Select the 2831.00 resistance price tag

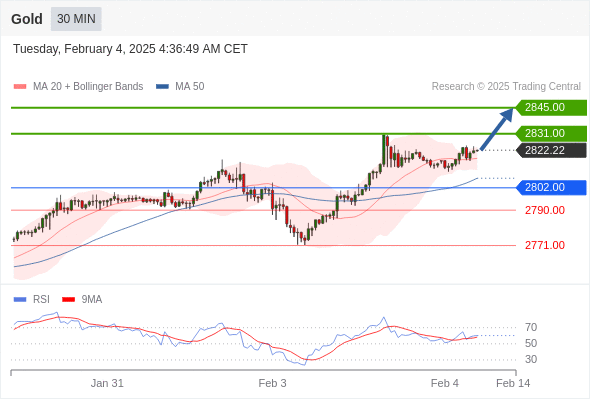(551, 133)
